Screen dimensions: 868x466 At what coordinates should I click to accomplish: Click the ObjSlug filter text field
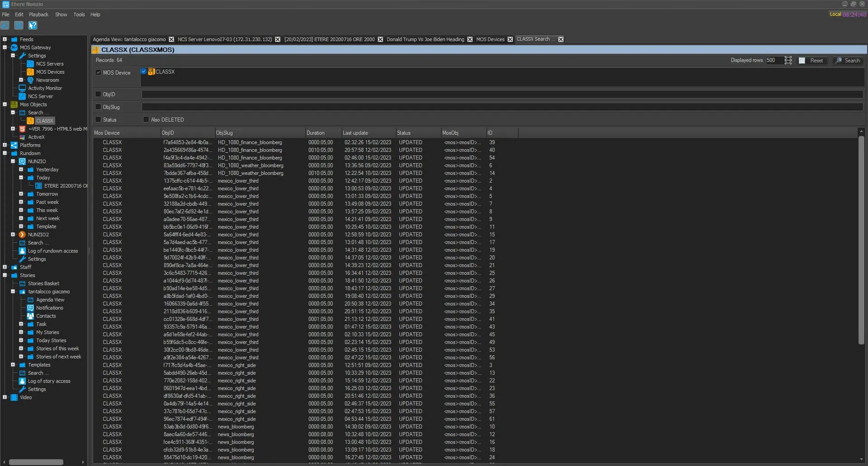(x=502, y=107)
